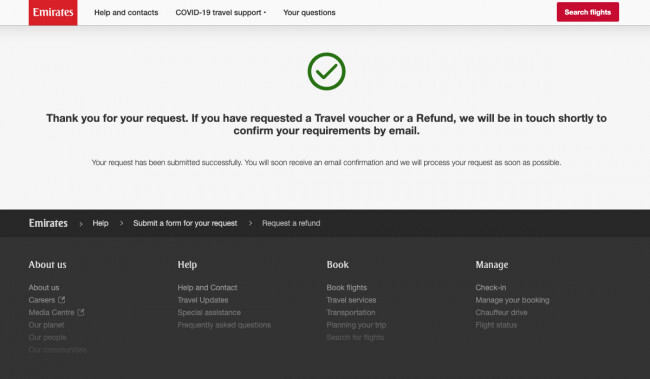Open About us footer link
This screenshot has height=379, width=650.
[x=44, y=287]
